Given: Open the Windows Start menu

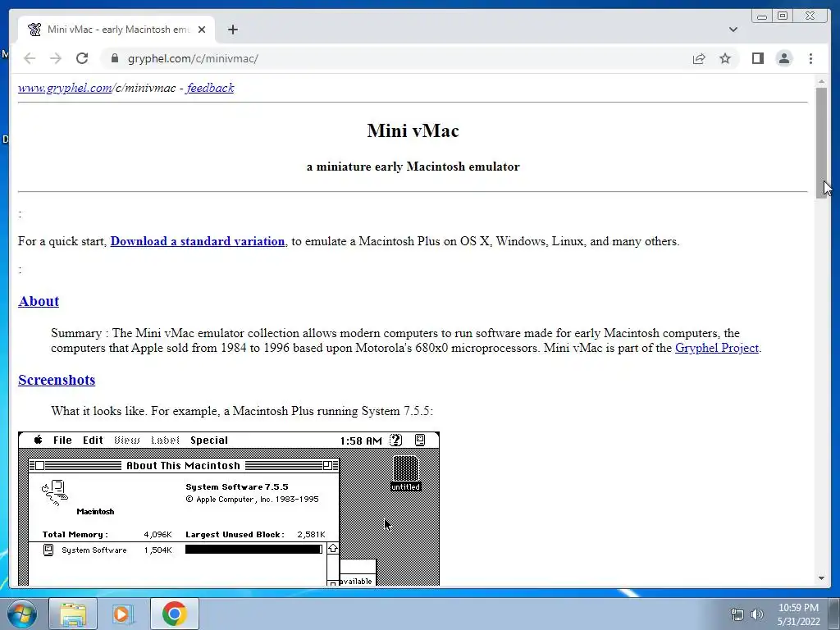Looking at the screenshot, I should [21, 614].
